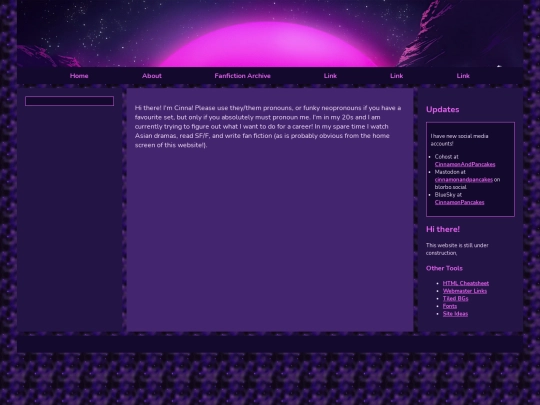Click the Updates heading
The height and width of the screenshot is (405, 540).
[443, 110]
